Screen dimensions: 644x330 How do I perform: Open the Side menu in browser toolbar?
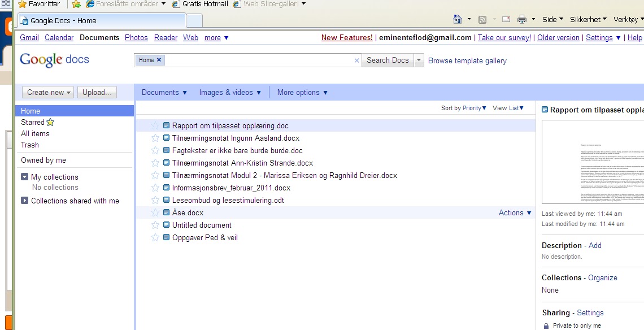point(552,19)
